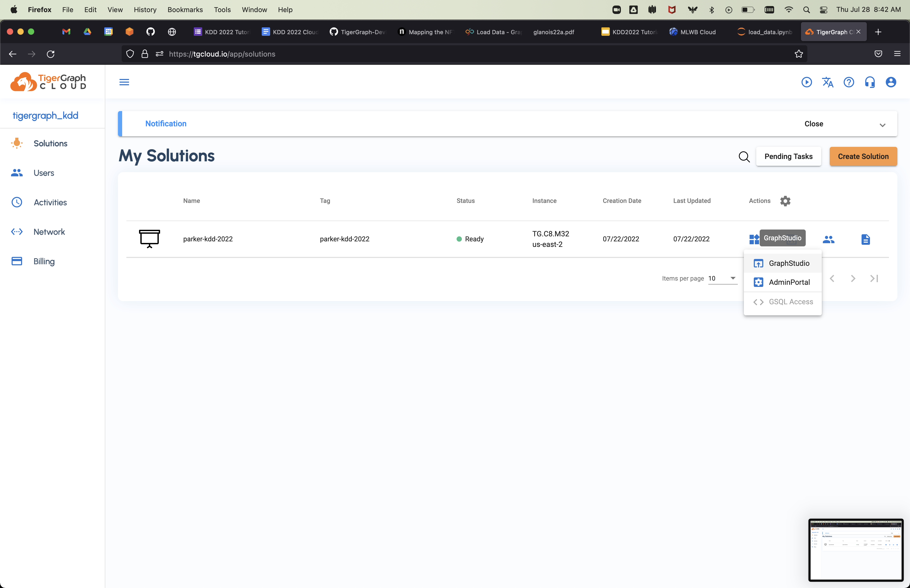Go to next page arrow in pagination
910x588 pixels.
pyautogui.click(x=853, y=279)
